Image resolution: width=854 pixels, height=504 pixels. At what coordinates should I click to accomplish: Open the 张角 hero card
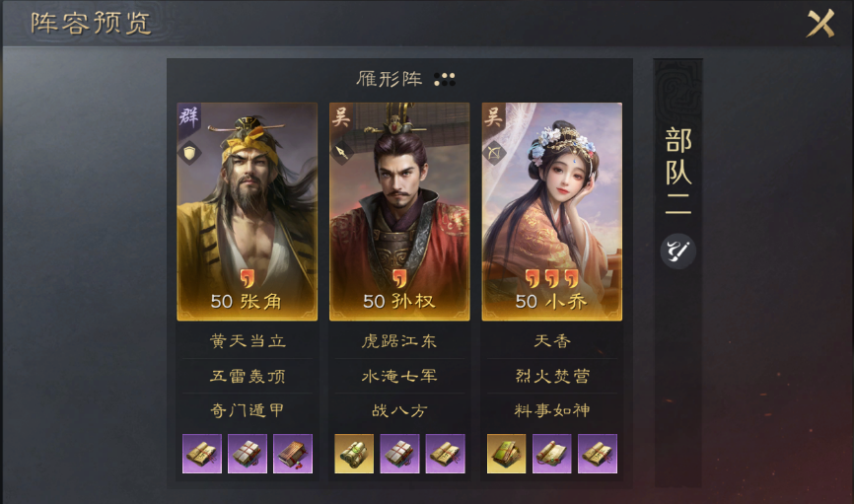[248, 211]
